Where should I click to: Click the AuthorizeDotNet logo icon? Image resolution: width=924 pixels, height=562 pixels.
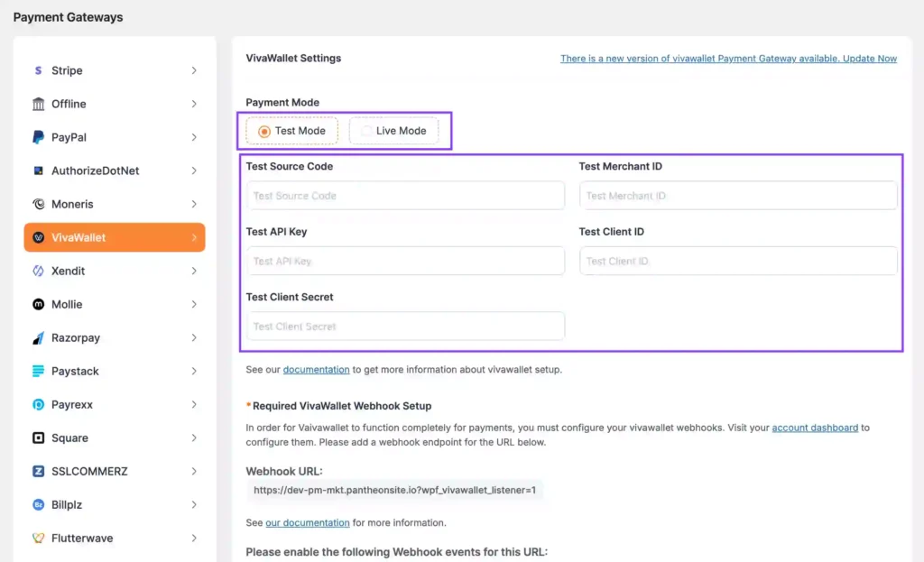point(38,170)
